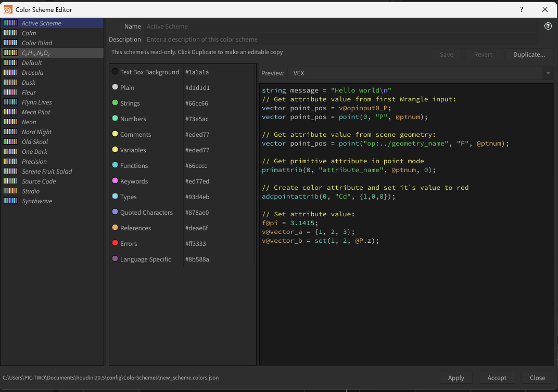Click the Types light blue swatch
The height and width of the screenshot is (392, 558).
pyautogui.click(x=115, y=197)
